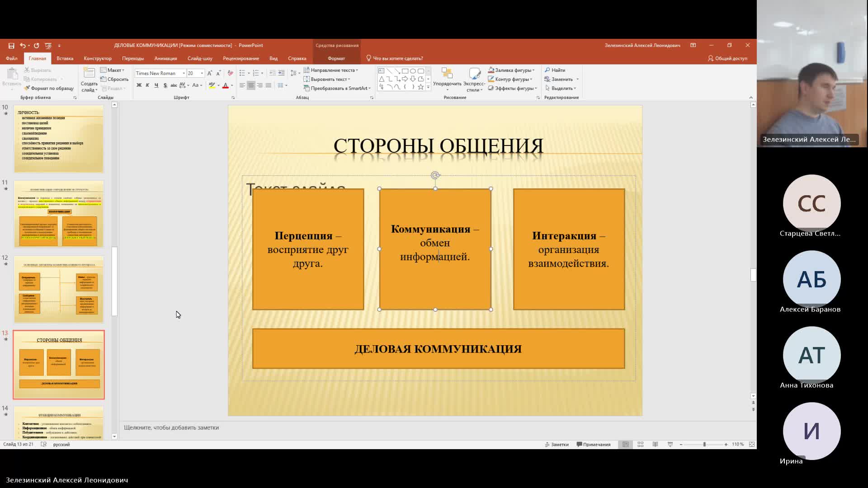Click Примечания button in status bar

tap(594, 445)
